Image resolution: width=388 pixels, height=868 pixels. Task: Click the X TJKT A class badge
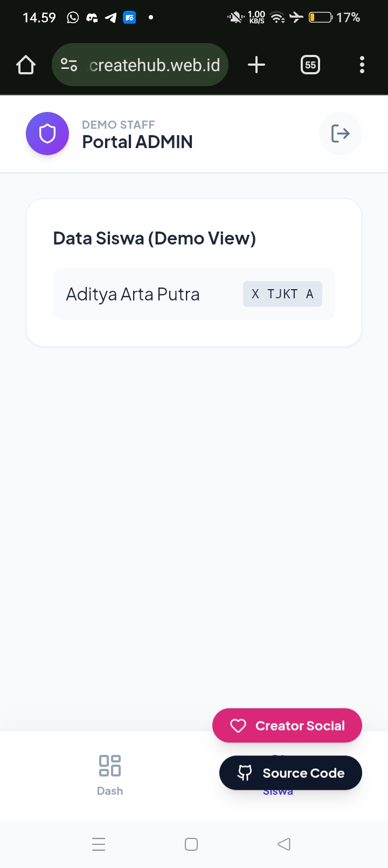pyautogui.click(x=282, y=294)
